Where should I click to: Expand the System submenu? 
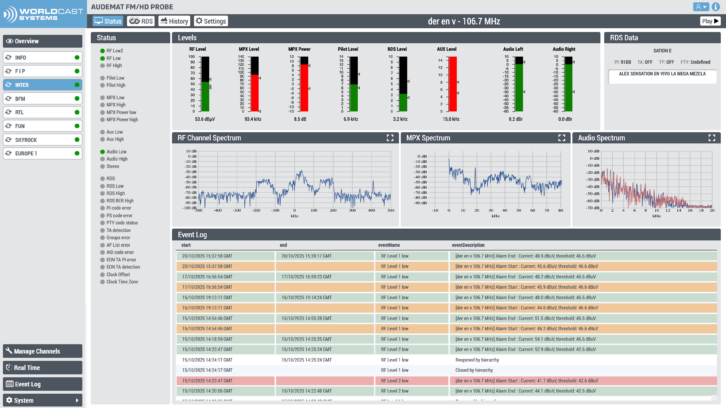tap(42, 400)
